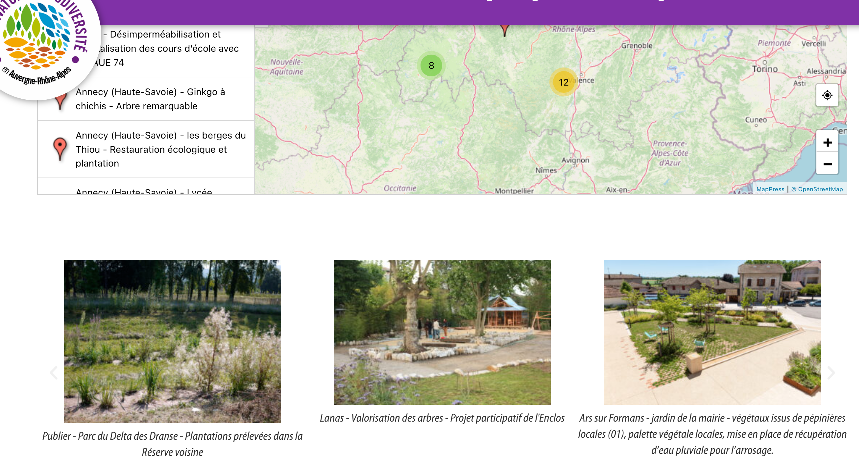Click the Cuneo label on the map

(x=756, y=120)
